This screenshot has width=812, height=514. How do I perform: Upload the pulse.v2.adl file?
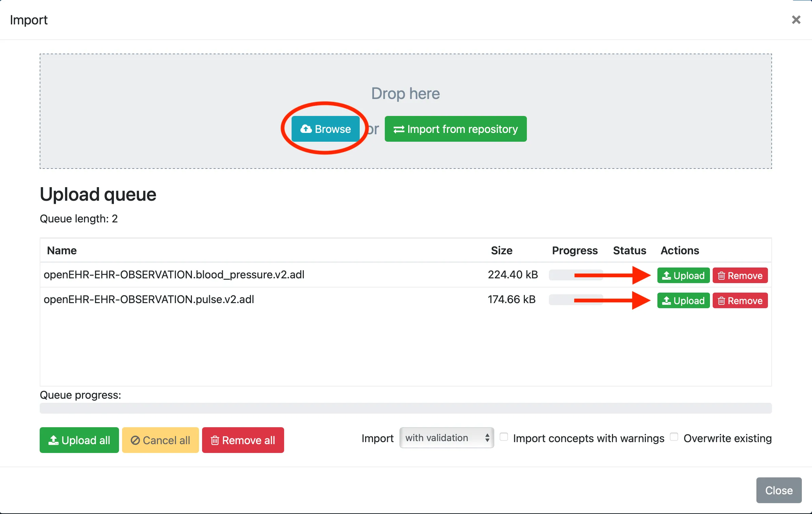683,300
